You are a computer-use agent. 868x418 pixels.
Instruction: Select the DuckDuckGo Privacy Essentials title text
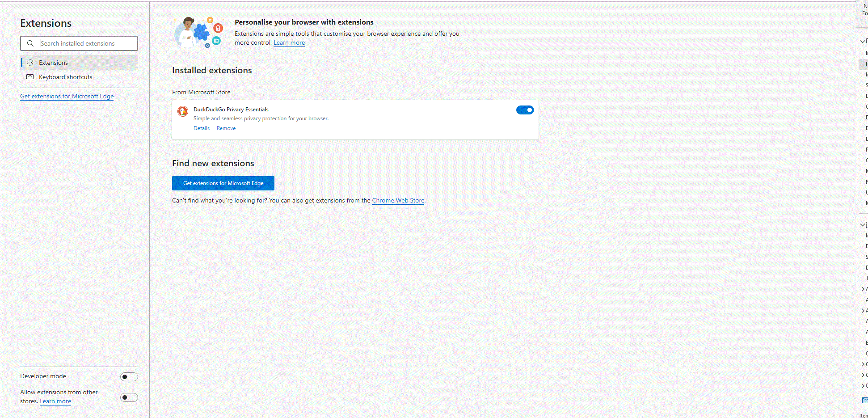(231, 110)
